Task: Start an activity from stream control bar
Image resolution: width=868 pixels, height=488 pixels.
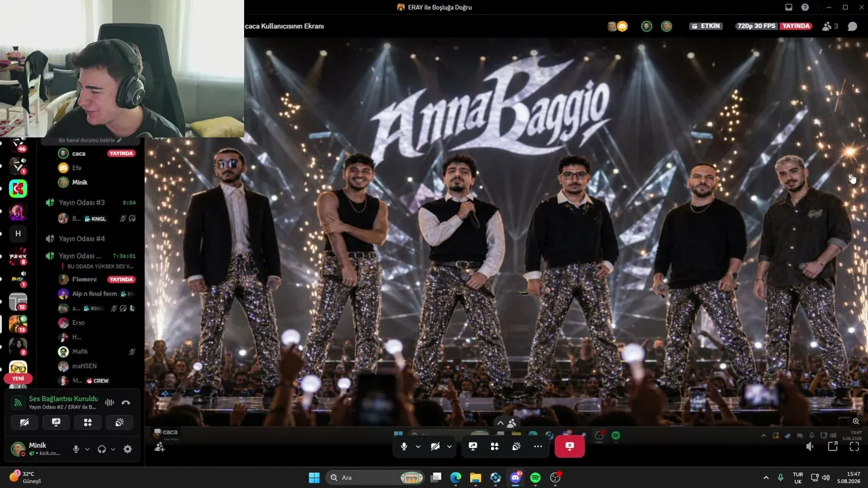Action: point(494,446)
